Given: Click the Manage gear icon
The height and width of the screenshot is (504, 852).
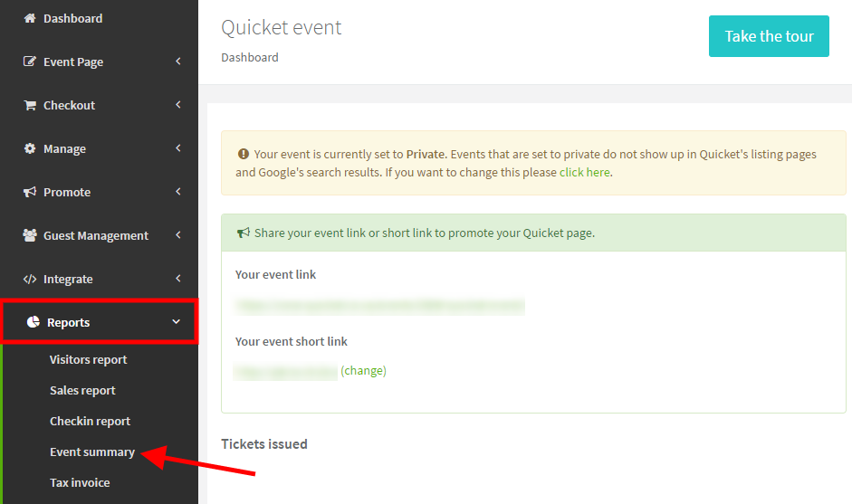Looking at the screenshot, I should click(30, 148).
